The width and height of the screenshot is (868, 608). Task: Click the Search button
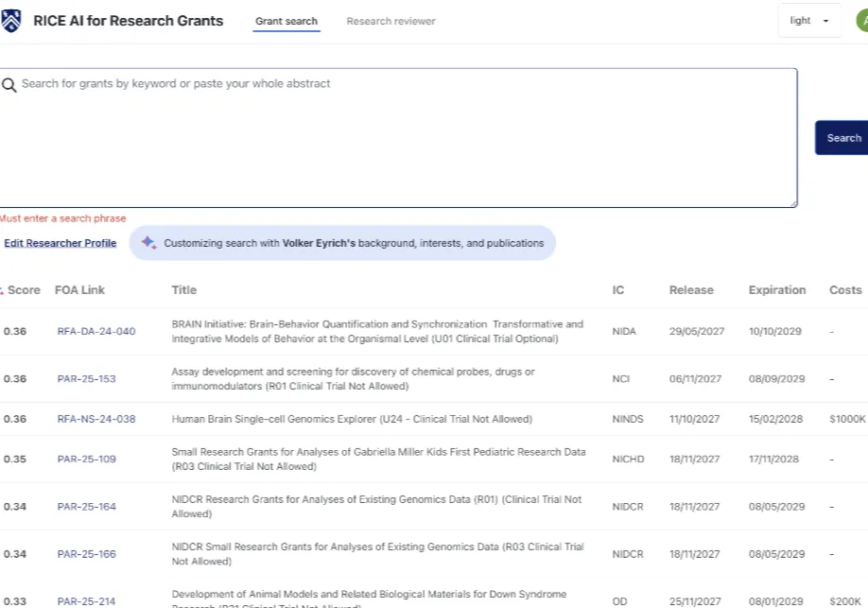tap(842, 138)
